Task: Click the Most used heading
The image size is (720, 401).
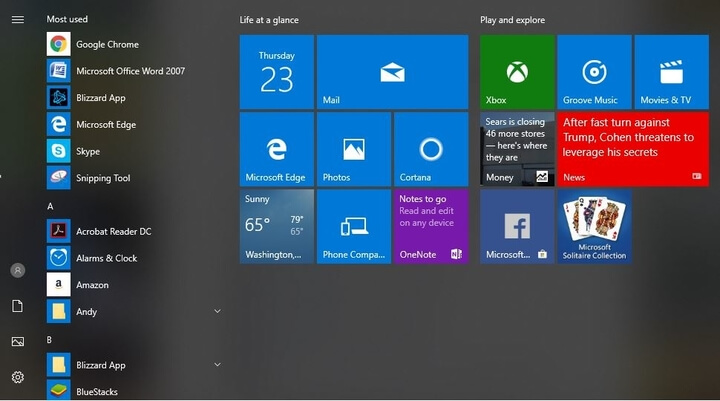Action: coord(67,19)
